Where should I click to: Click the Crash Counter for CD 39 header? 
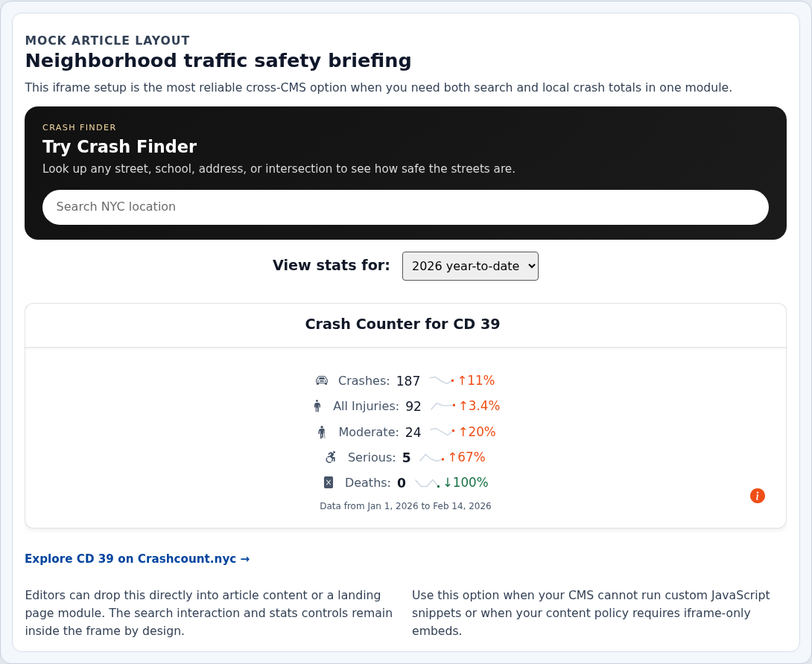pyautogui.click(x=402, y=324)
